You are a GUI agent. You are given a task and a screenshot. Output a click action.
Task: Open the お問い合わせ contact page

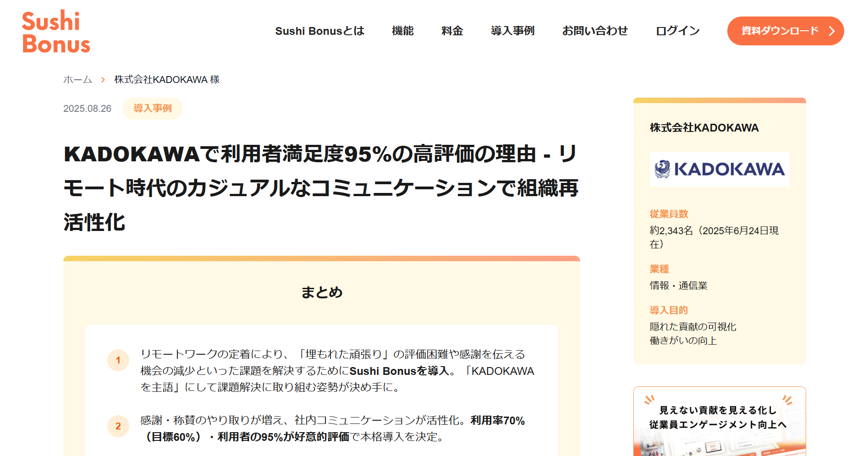tap(595, 31)
